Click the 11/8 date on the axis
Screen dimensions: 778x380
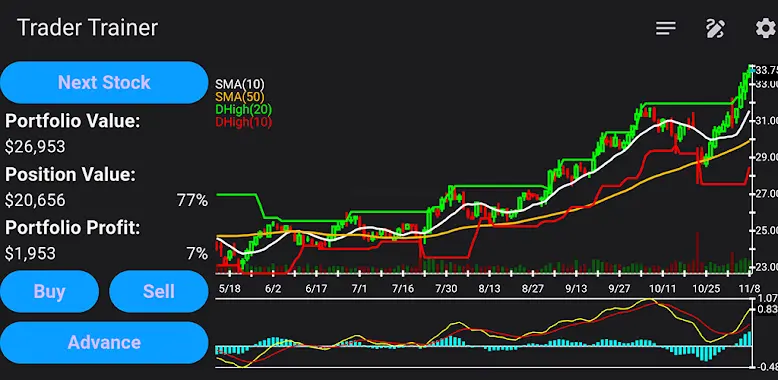(749, 289)
